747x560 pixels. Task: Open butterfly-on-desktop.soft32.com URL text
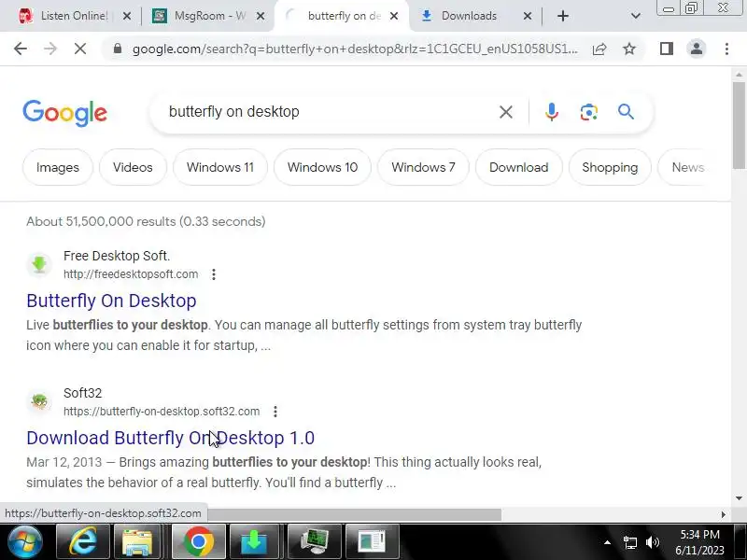(162, 412)
